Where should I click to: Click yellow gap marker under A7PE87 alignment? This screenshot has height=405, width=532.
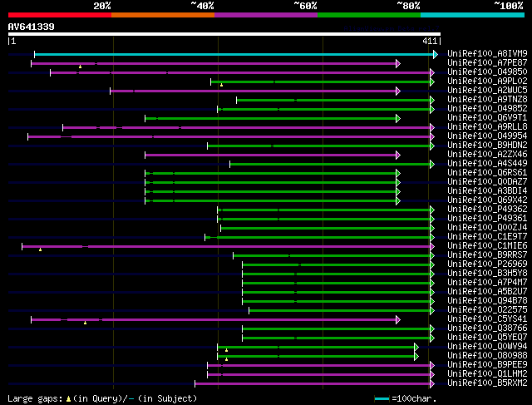point(80,67)
